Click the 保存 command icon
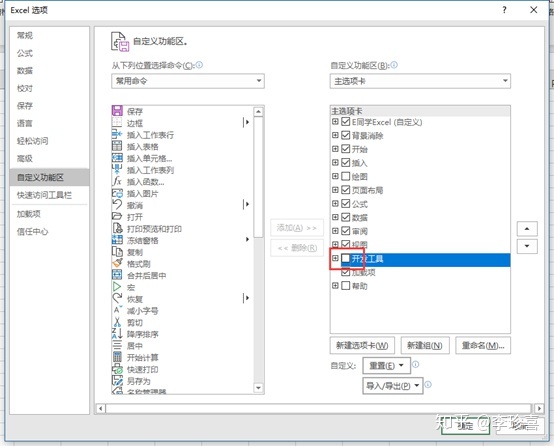554x446 pixels. 117,111
